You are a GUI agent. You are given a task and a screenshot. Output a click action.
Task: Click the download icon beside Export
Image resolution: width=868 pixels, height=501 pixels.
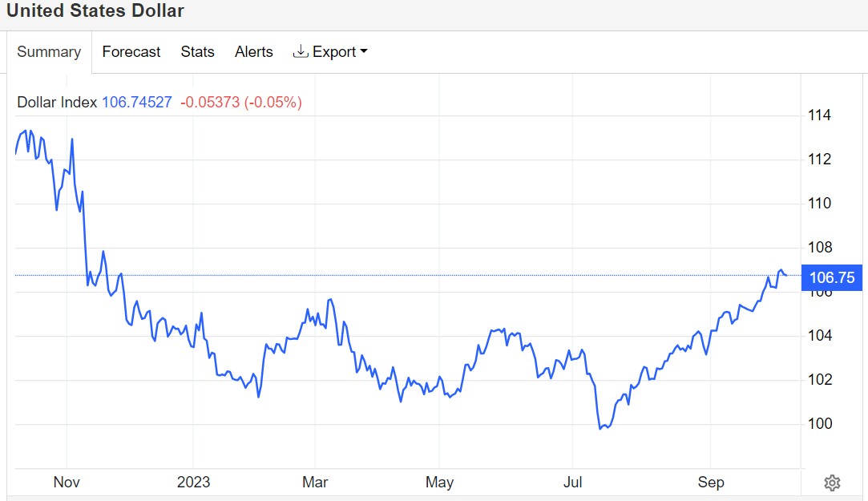(x=301, y=52)
